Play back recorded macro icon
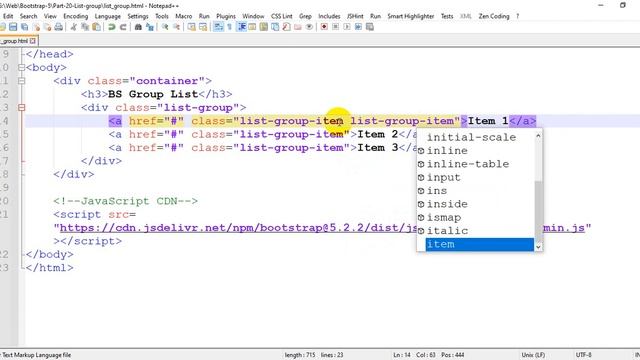The height and width of the screenshot is (360, 640). [x=347, y=27]
